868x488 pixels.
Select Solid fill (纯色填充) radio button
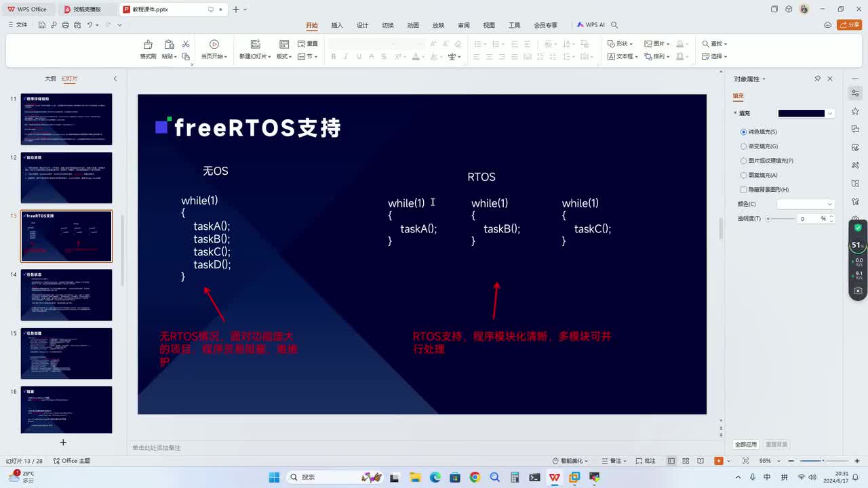743,132
